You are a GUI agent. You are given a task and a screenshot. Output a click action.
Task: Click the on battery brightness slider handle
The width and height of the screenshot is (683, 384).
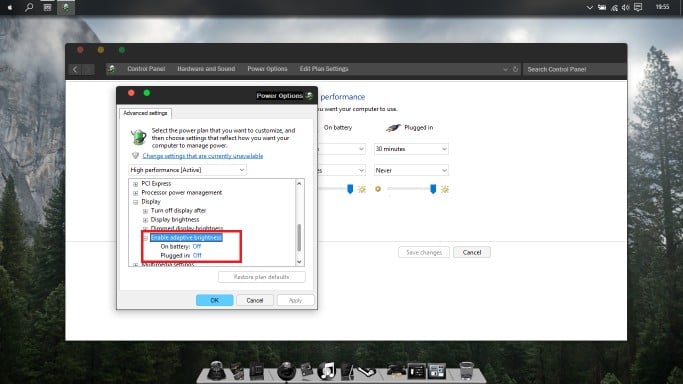coord(350,189)
